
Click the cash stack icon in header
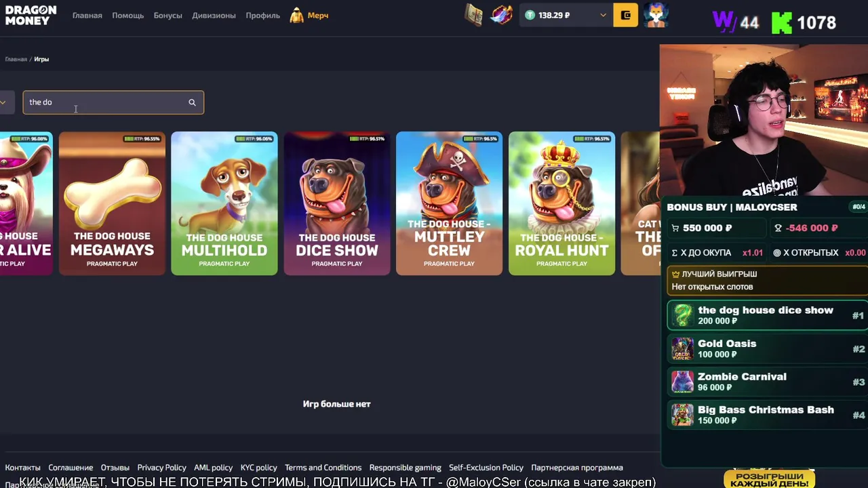(474, 15)
